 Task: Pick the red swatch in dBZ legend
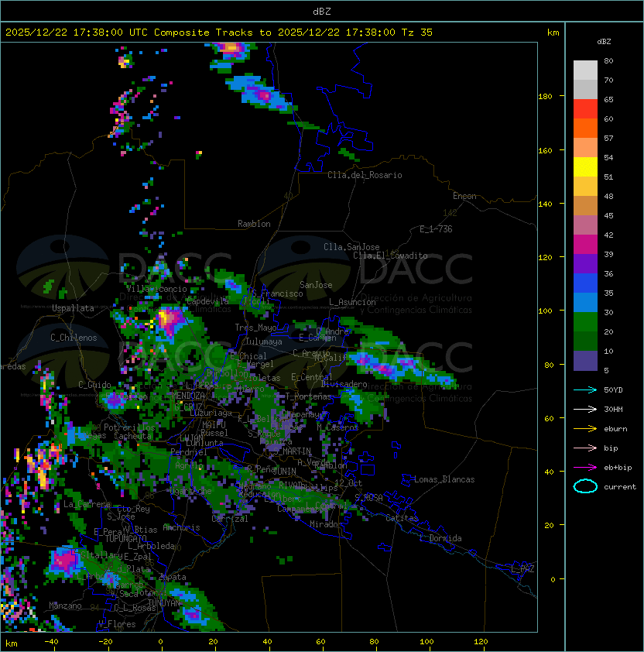tap(585, 109)
